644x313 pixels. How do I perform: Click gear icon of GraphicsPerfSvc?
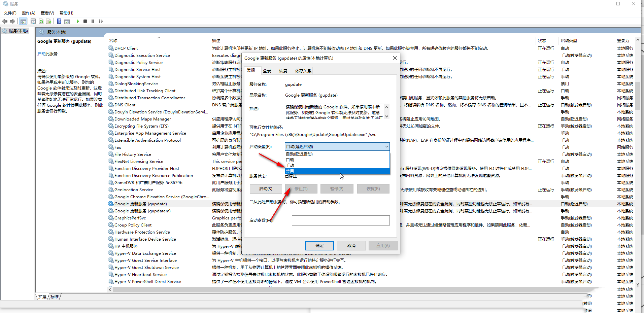111,218
